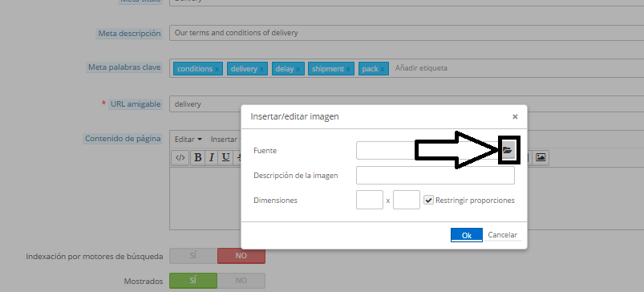Viewport: 644px width, 292px height.
Task: Click the Meta descripción input field
Action: tap(407, 33)
